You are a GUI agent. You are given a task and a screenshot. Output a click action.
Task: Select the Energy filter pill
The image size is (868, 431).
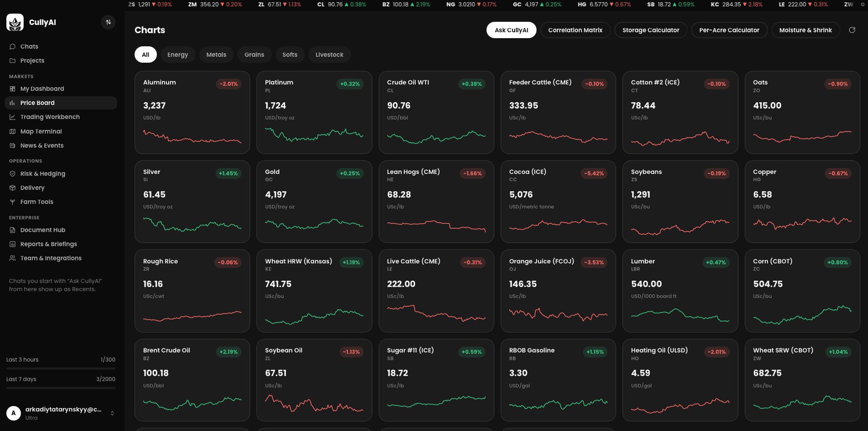coord(178,54)
